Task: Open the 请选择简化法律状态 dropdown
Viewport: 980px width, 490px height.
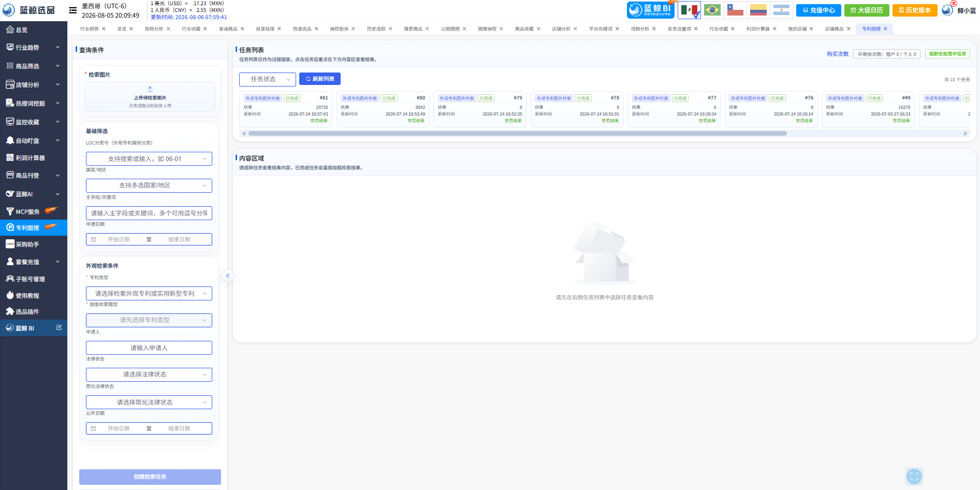Action: click(149, 402)
